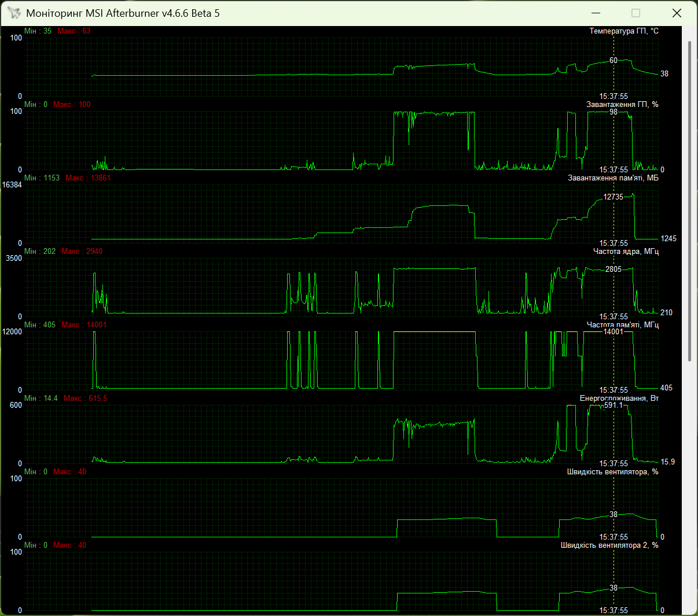Click the core clock axis label 3500
Screen dimensions: 698x616
click(x=14, y=259)
